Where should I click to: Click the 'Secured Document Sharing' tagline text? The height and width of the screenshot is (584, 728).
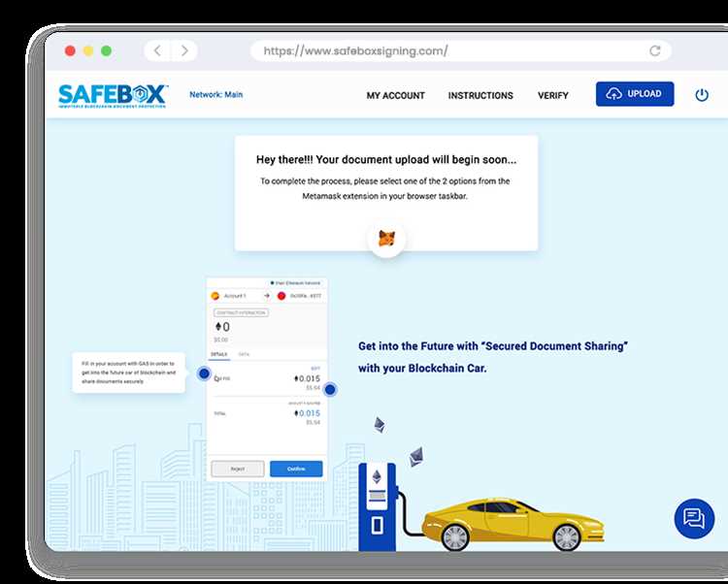tap(493, 357)
